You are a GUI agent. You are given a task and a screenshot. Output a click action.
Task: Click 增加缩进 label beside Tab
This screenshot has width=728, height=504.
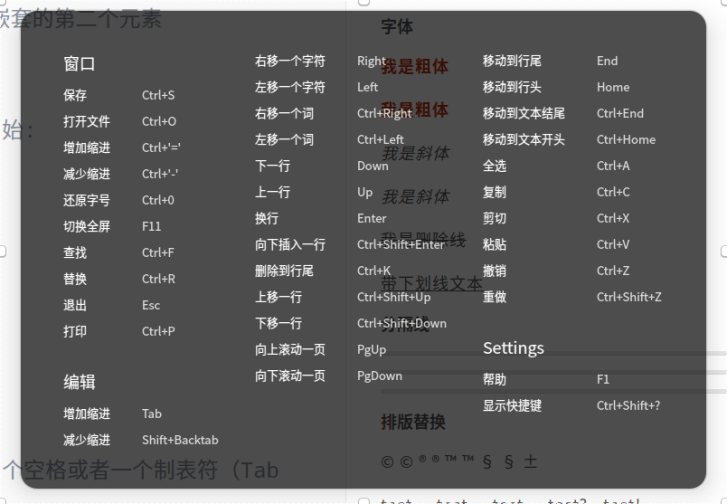point(87,414)
